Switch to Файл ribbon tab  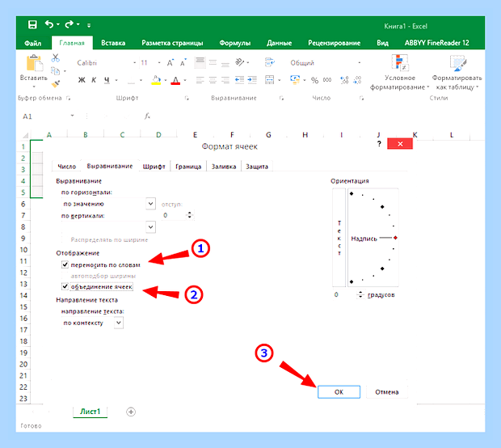[33, 43]
